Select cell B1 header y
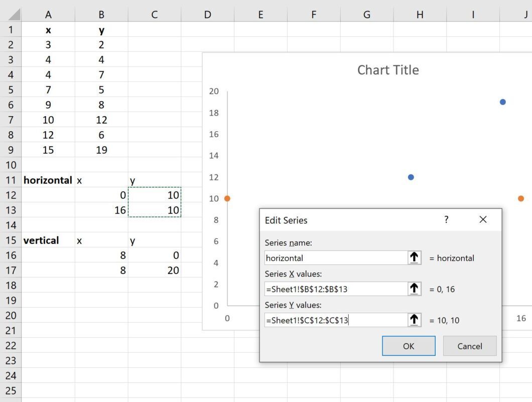532x402 pixels. (x=101, y=30)
